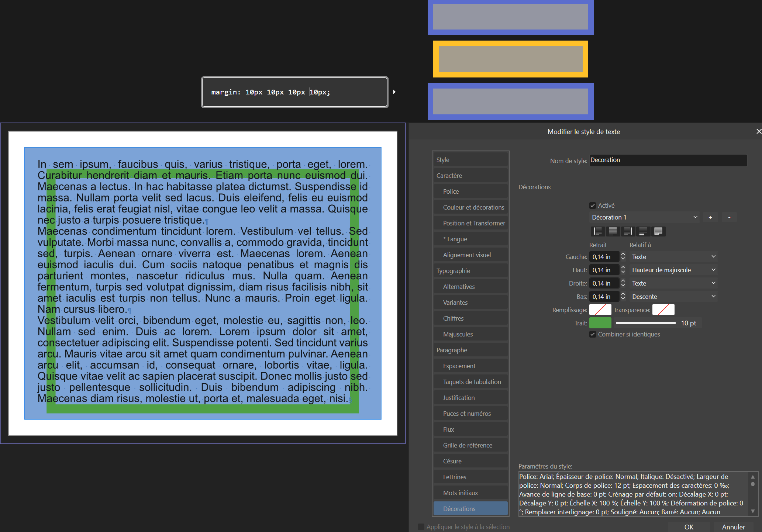The width and height of the screenshot is (762, 532).
Task: Toggle the Activé checkbox
Action: (x=593, y=205)
